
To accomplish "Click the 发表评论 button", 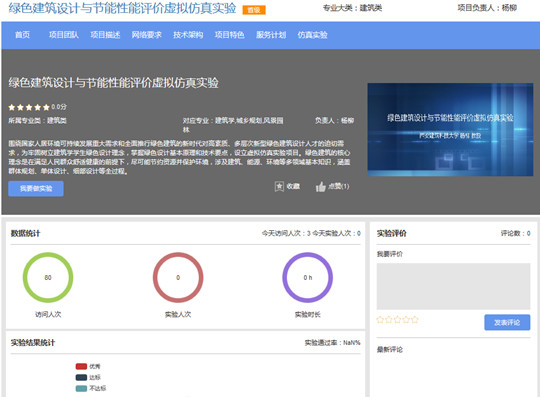I will tap(507, 323).
